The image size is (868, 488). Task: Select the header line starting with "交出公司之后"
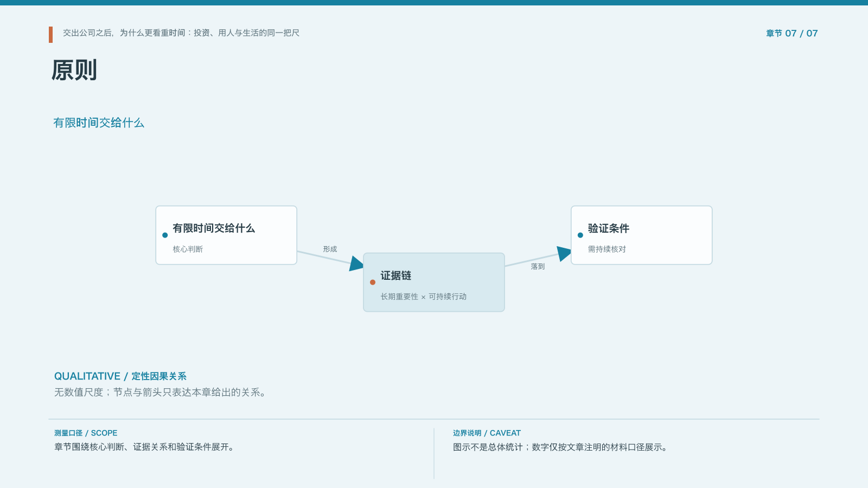[x=181, y=33]
